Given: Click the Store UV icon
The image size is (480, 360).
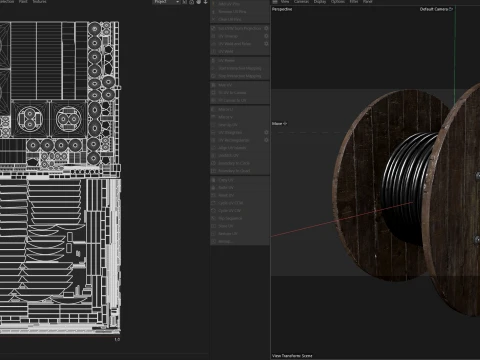Looking at the screenshot, I should click(214, 226).
